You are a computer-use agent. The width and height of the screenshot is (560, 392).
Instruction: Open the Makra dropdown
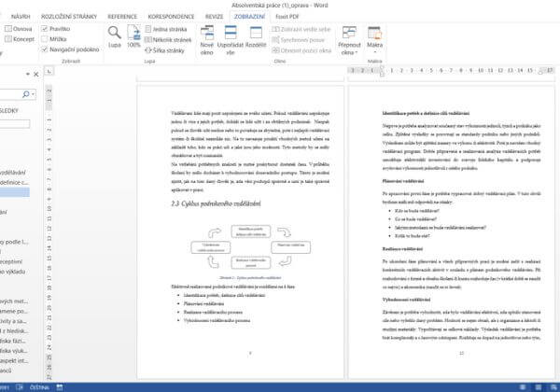(374, 39)
